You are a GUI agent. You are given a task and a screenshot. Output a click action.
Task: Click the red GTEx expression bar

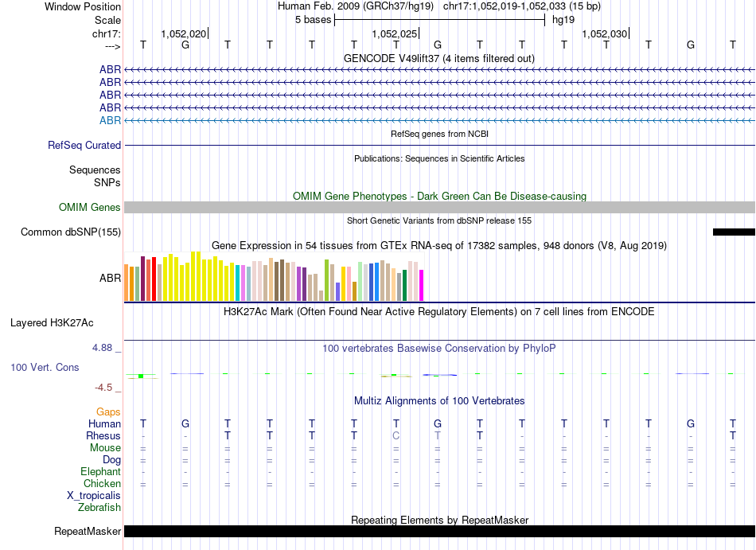coord(154,279)
